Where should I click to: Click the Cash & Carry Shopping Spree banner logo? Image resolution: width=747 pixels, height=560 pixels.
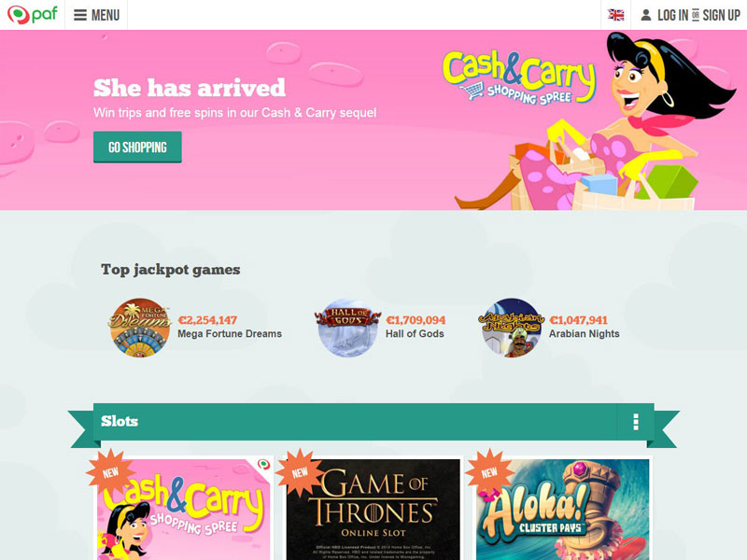tap(519, 77)
